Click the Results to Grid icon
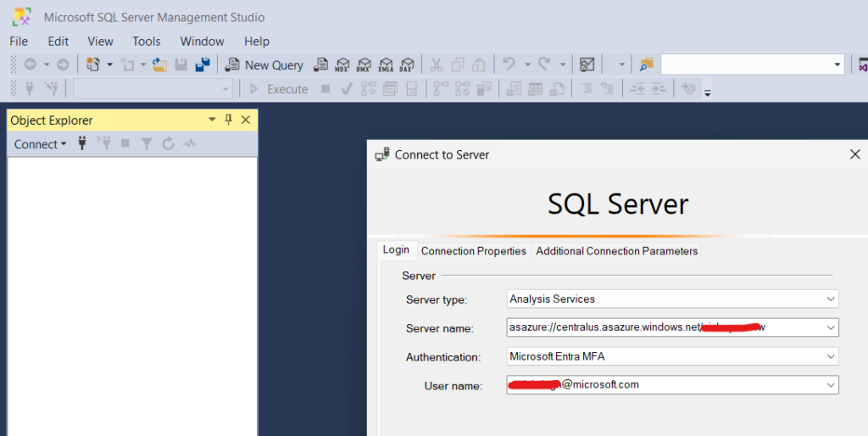868x436 pixels. (x=536, y=88)
